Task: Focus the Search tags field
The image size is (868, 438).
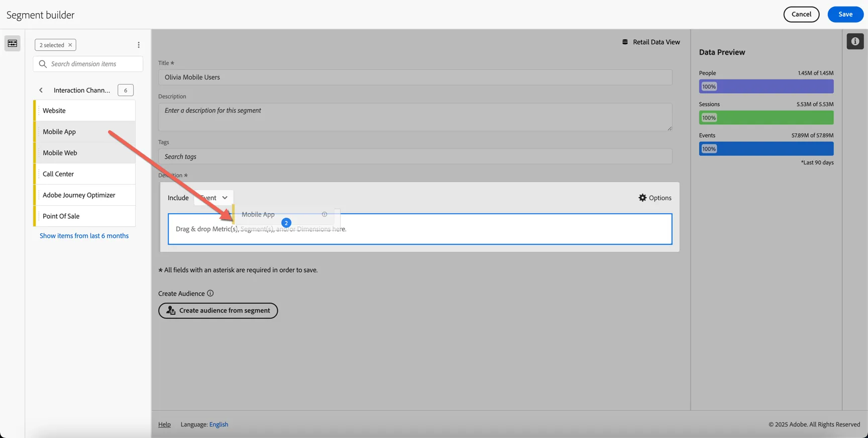Action: click(415, 156)
